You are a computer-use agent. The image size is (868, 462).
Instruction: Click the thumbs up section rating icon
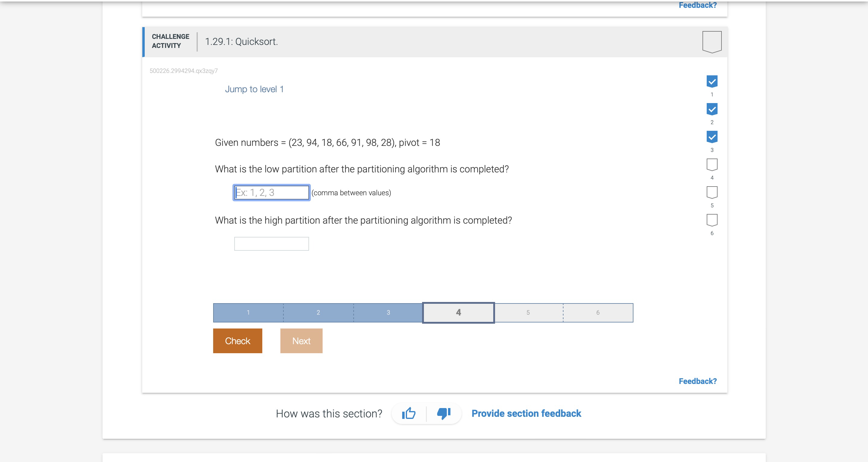[x=409, y=413]
